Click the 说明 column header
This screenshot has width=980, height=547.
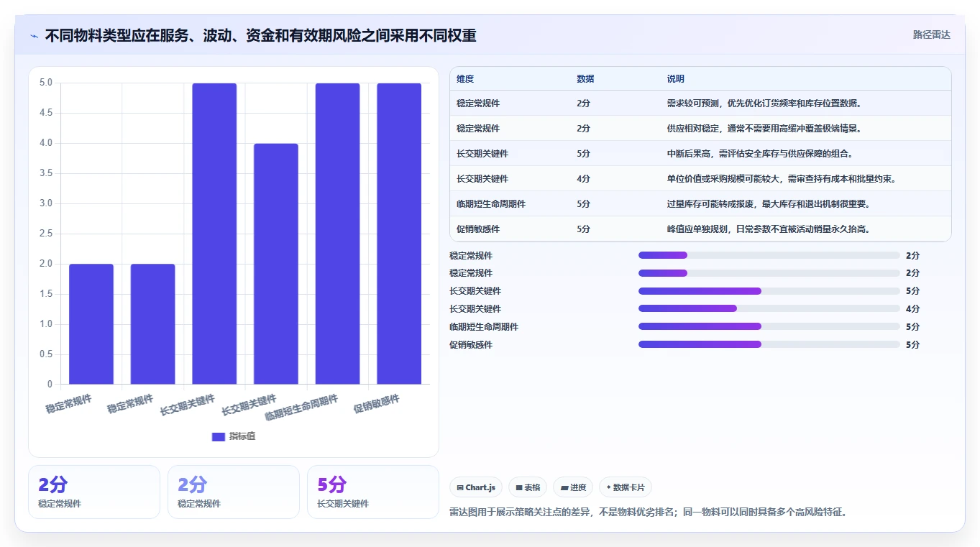(676, 79)
